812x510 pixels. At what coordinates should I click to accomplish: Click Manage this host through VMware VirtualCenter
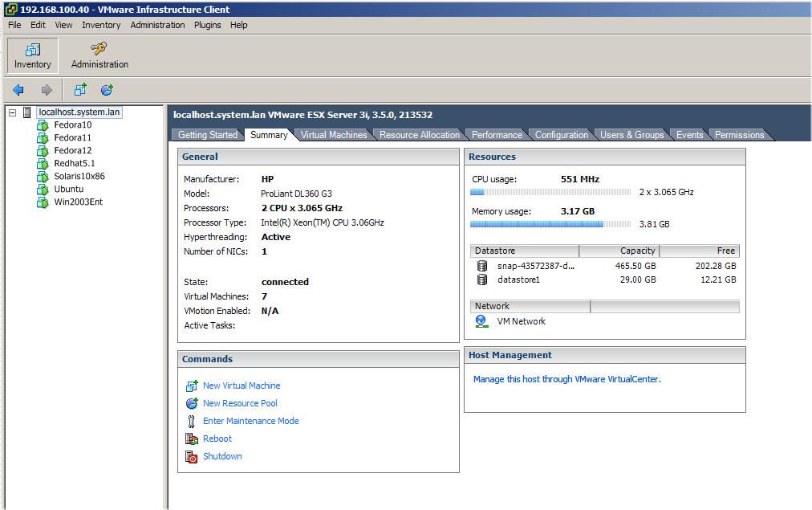click(x=567, y=379)
